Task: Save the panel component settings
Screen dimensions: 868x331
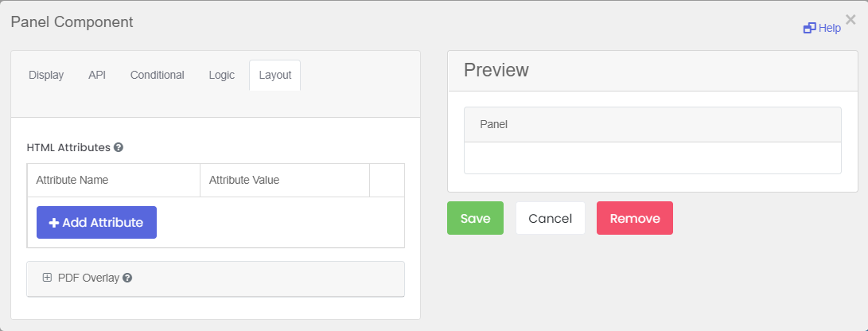Action: 476,218
